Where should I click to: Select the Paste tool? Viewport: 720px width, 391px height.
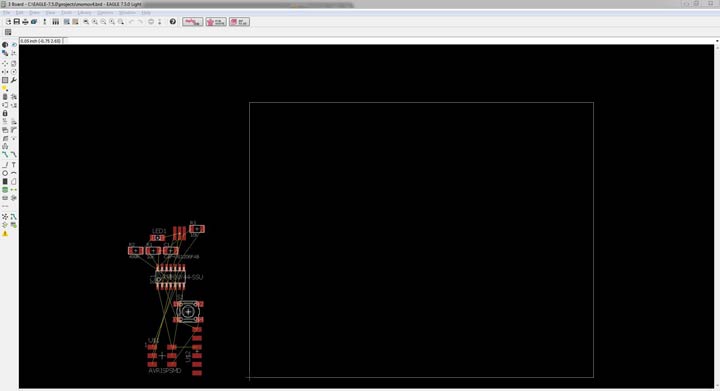5,88
